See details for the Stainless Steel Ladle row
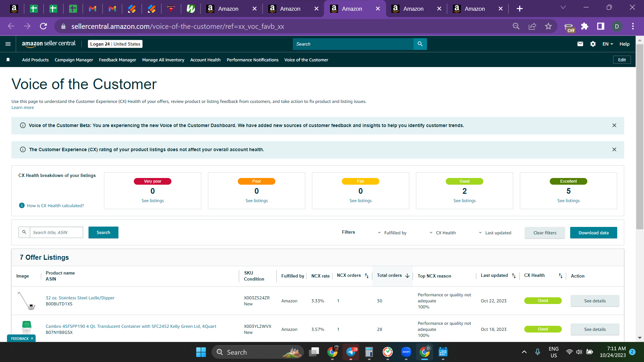The image size is (644, 362). coord(595,301)
